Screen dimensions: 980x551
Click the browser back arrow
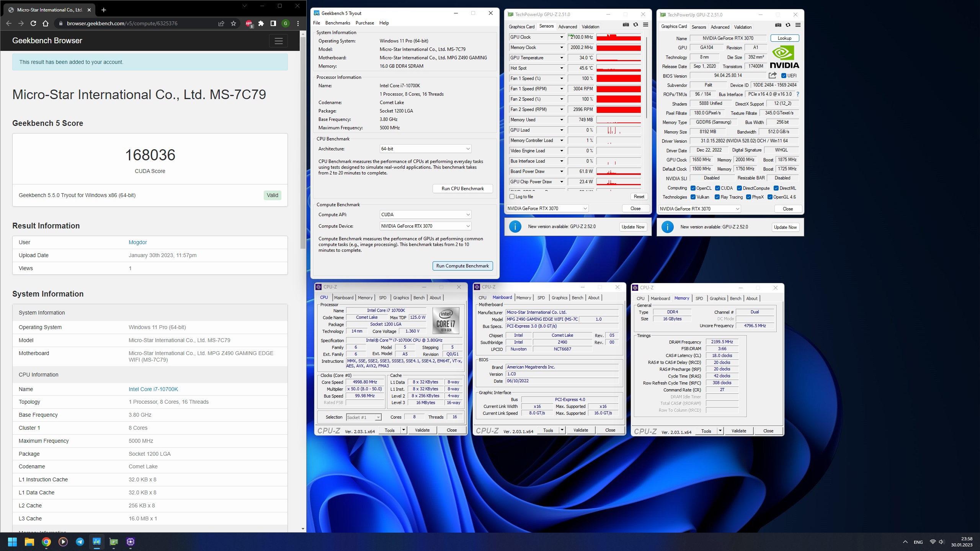click(x=9, y=23)
